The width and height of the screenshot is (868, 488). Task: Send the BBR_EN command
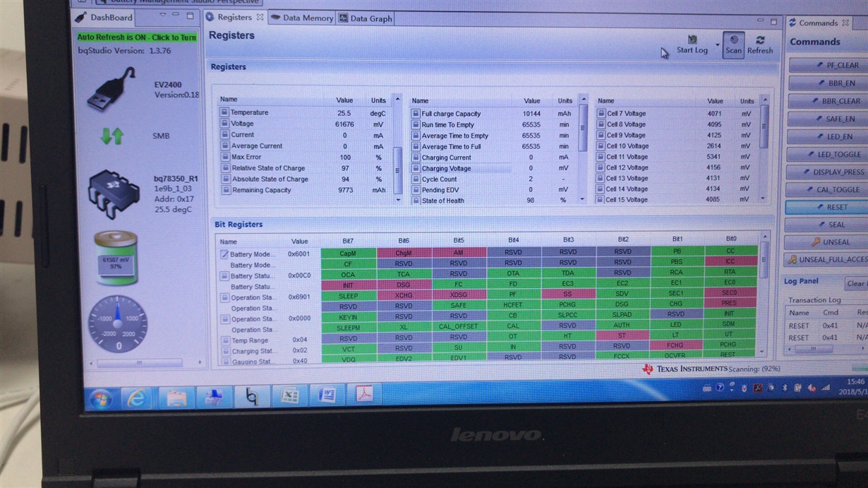tap(831, 83)
